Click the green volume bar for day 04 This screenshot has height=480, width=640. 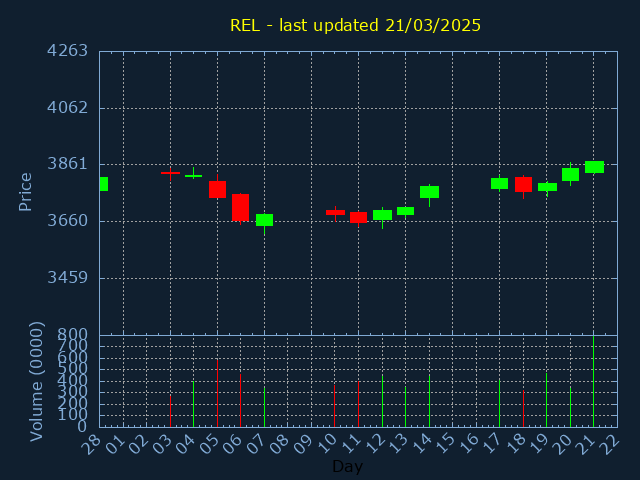193,404
